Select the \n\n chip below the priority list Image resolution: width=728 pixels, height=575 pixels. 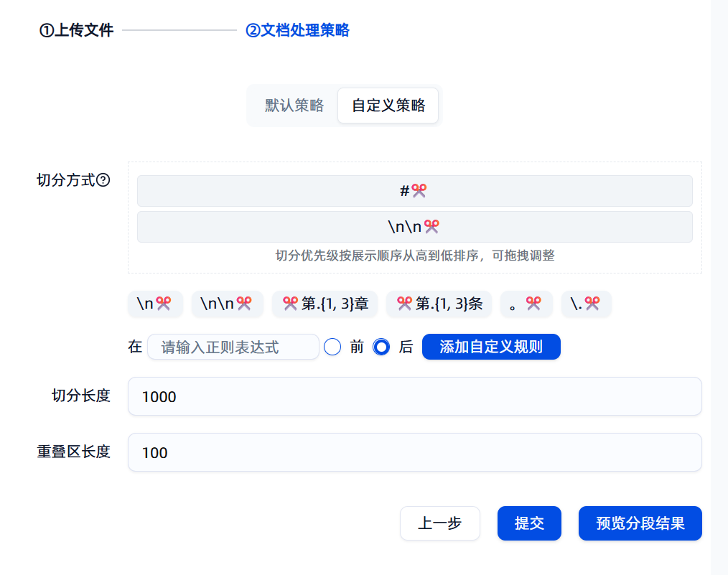(x=227, y=304)
